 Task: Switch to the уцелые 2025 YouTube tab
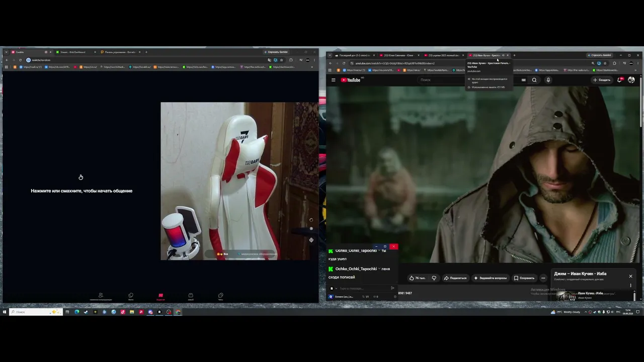click(x=444, y=55)
